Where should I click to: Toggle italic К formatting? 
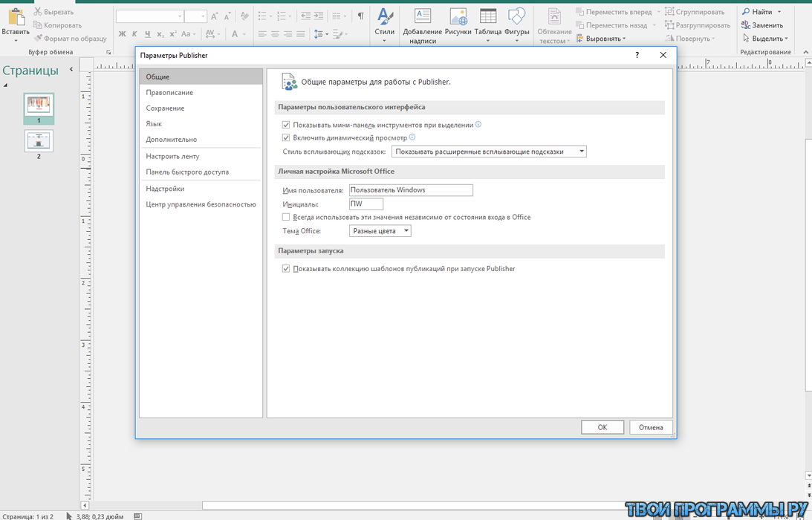point(134,33)
